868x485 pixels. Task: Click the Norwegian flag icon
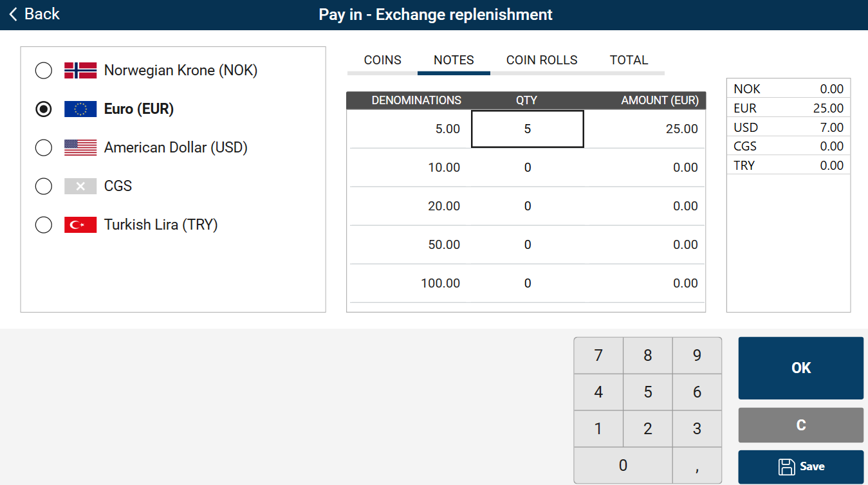click(80, 70)
